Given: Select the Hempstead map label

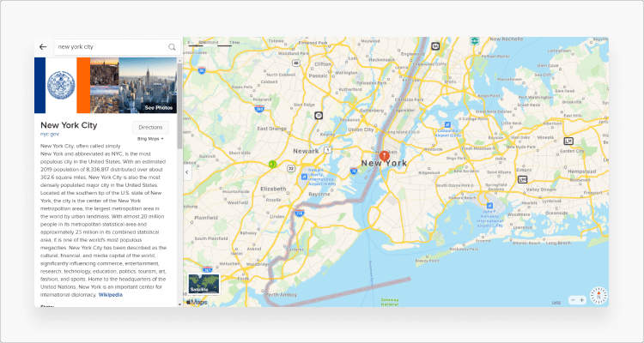Looking at the screenshot, I should pyautogui.click(x=581, y=171).
